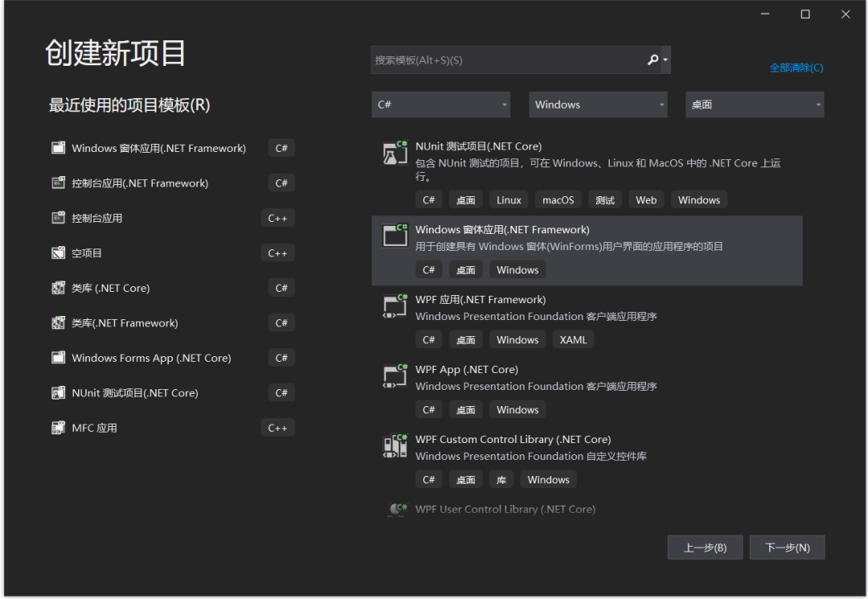Click the 类库 (.NET Core) icon
The width and height of the screenshot is (868, 599).
click(58, 288)
